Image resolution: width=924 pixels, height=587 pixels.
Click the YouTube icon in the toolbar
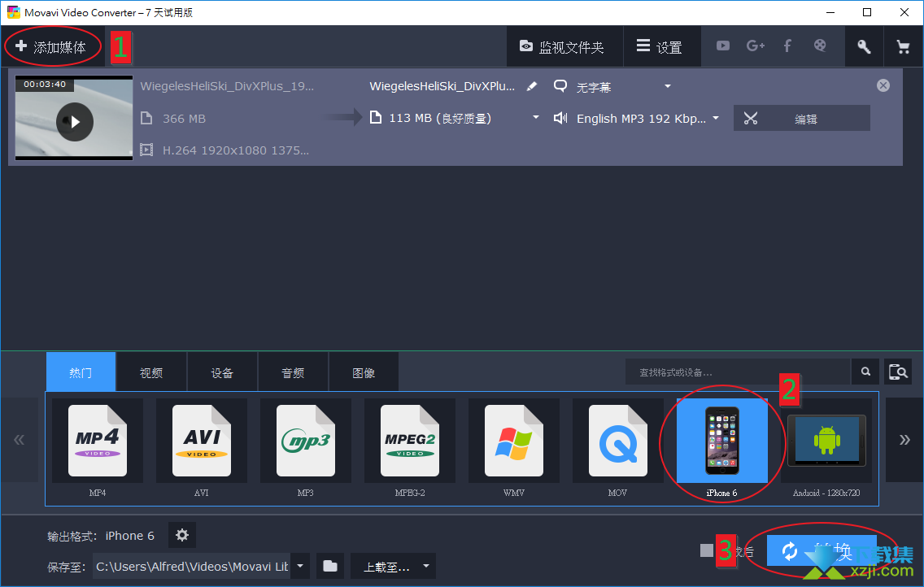[x=723, y=46]
